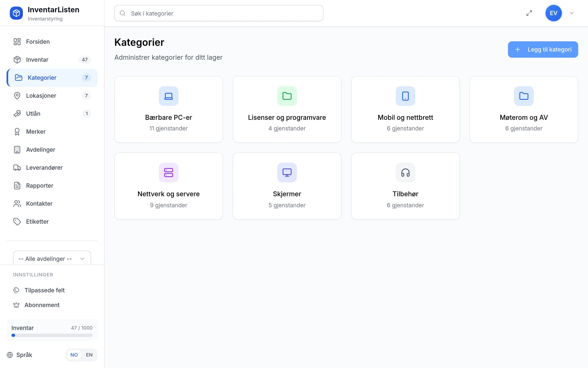The image size is (588, 368).
Task: Click the Kontakter people icon
Action: pos(17,204)
